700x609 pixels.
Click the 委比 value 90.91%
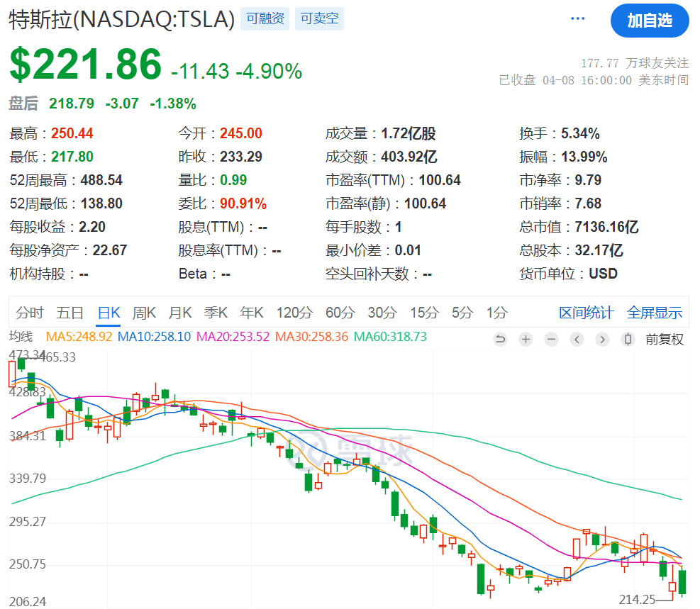tap(243, 204)
